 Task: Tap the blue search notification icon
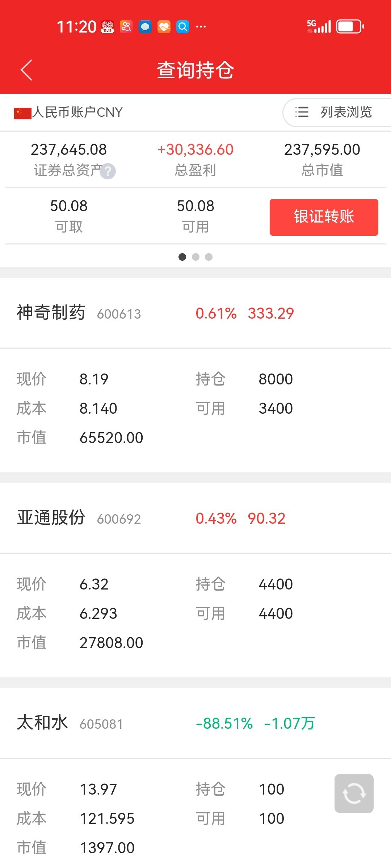tap(183, 27)
